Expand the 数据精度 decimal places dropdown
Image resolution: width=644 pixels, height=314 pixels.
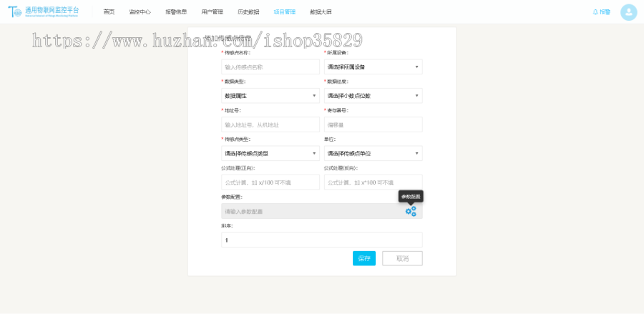(373, 96)
